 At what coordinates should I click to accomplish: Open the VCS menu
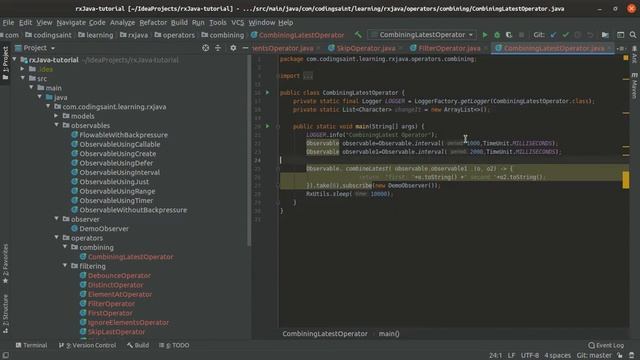pyautogui.click(x=238, y=22)
